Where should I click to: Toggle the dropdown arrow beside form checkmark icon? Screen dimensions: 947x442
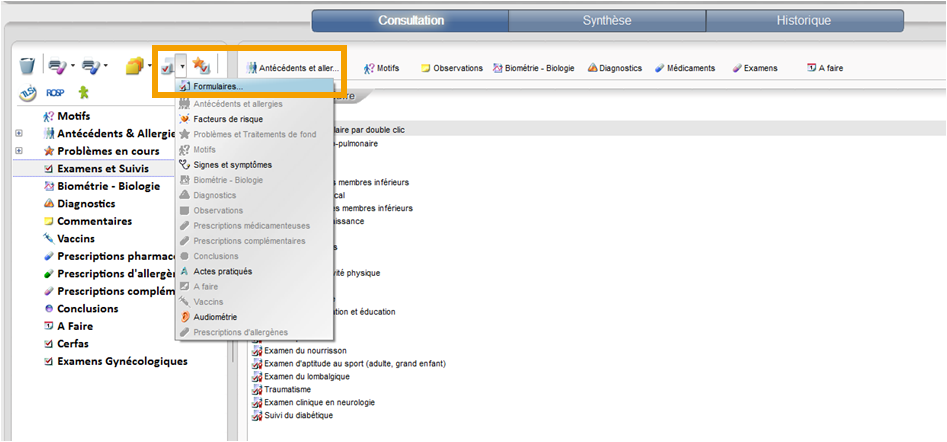pyautogui.click(x=182, y=66)
